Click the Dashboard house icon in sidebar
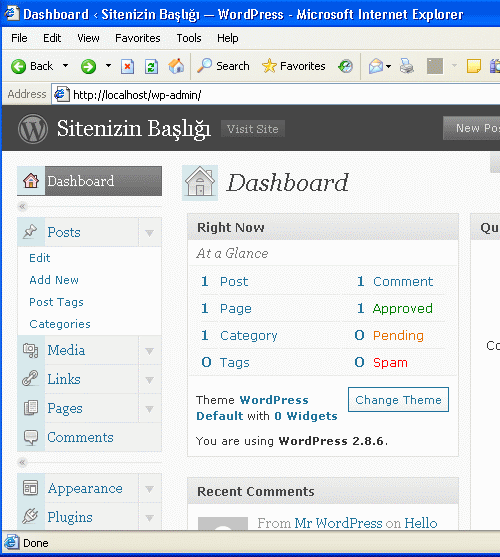 [31, 180]
